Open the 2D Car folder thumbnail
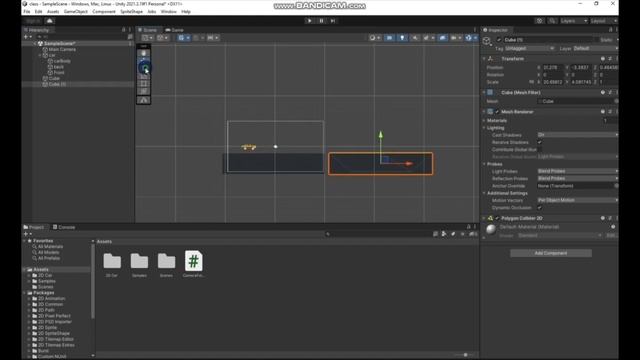The height and width of the screenshot is (360, 640). pos(112,261)
